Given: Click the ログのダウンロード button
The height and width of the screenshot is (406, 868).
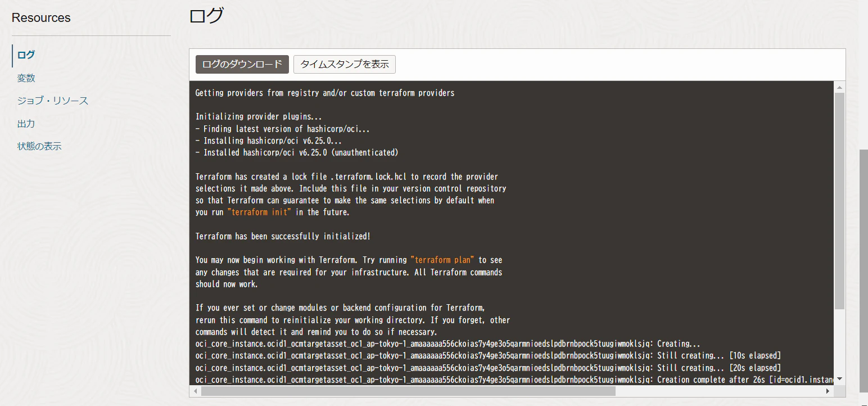Looking at the screenshot, I should pyautogui.click(x=242, y=64).
